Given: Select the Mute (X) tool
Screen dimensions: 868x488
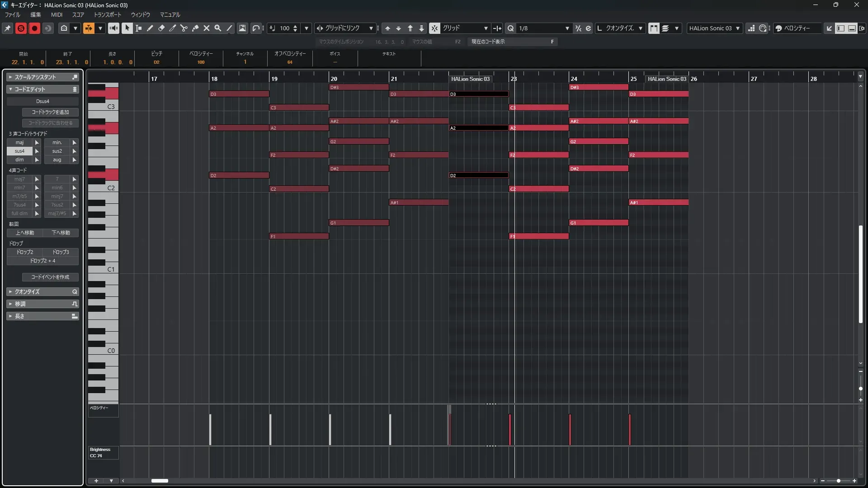Looking at the screenshot, I should (207, 28).
